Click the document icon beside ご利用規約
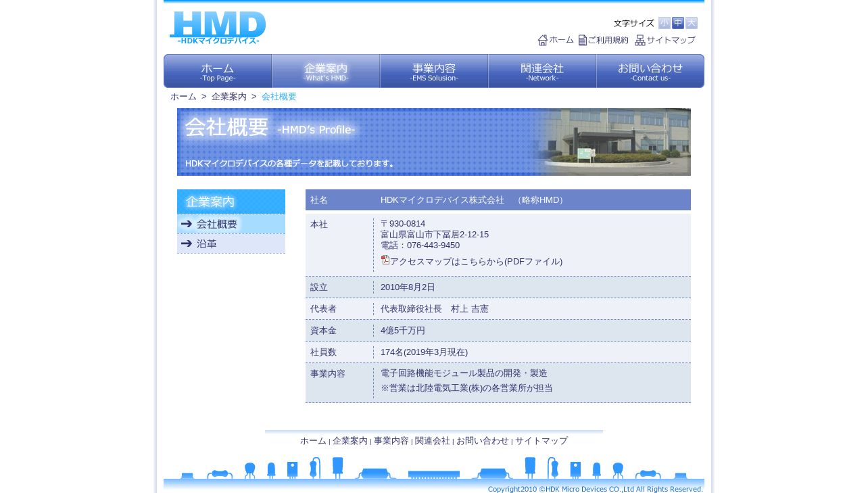The width and height of the screenshot is (868, 493). (x=583, y=40)
